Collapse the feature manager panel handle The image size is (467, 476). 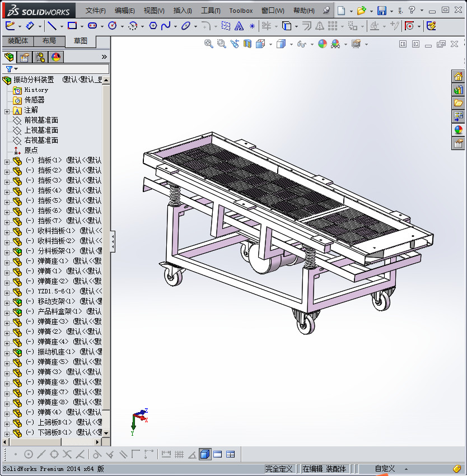click(x=113, y=242)
